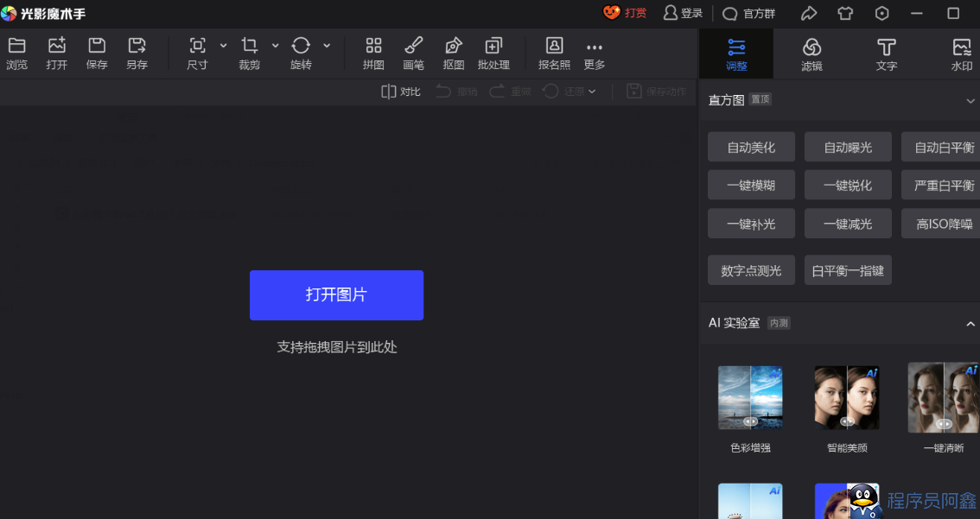Click the 内测 beta tag beside AI 实验室
980x519 pixels.
click(779, 323)
